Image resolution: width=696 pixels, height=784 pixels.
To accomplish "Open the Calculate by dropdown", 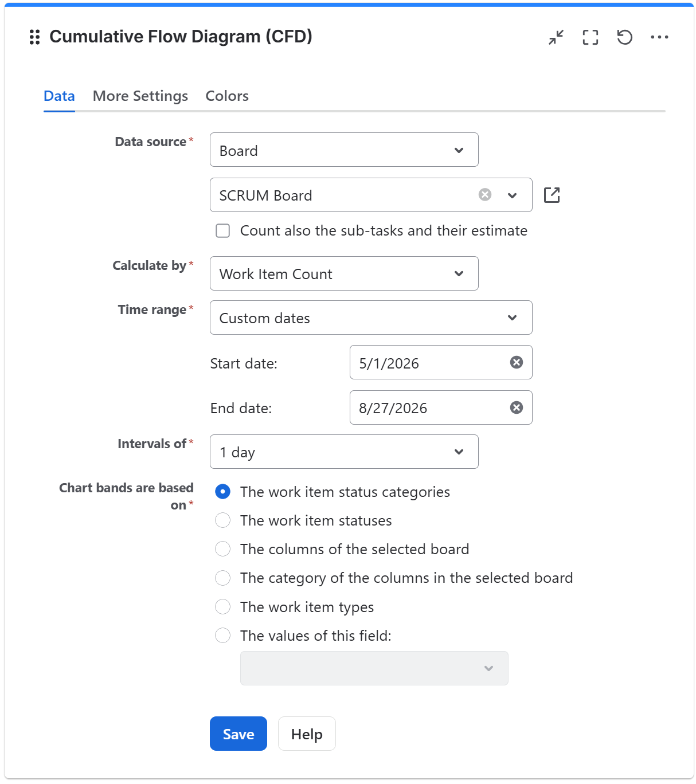I will coord(344,273).
